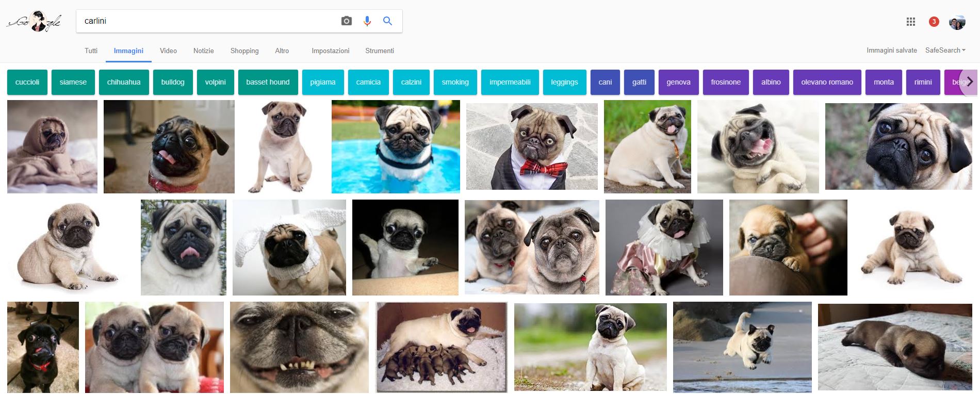Switch to the Tutti tab
The width and height of the screenshot is (980, 394).
coord(91,51)
